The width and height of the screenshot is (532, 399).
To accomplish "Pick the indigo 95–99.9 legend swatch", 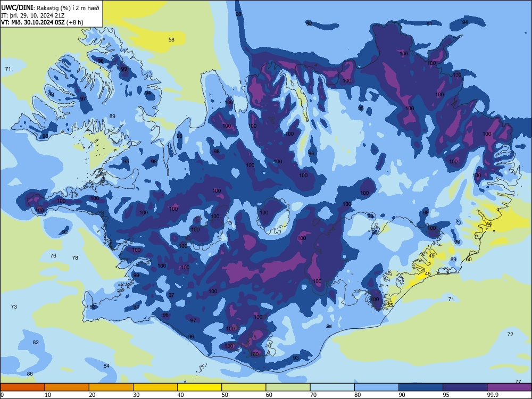I will tap(465, 387).
